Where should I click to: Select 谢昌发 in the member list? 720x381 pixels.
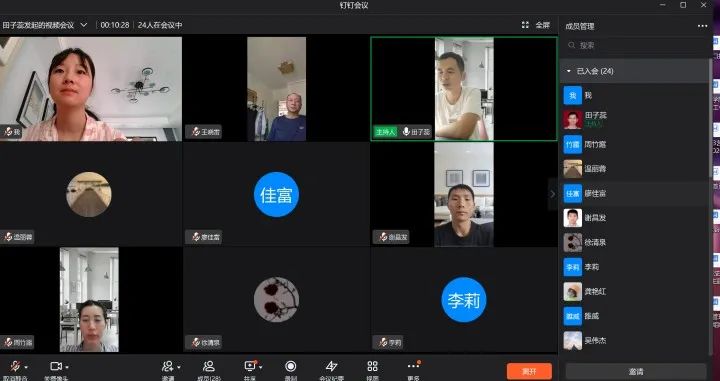click(x=634, y=218)
